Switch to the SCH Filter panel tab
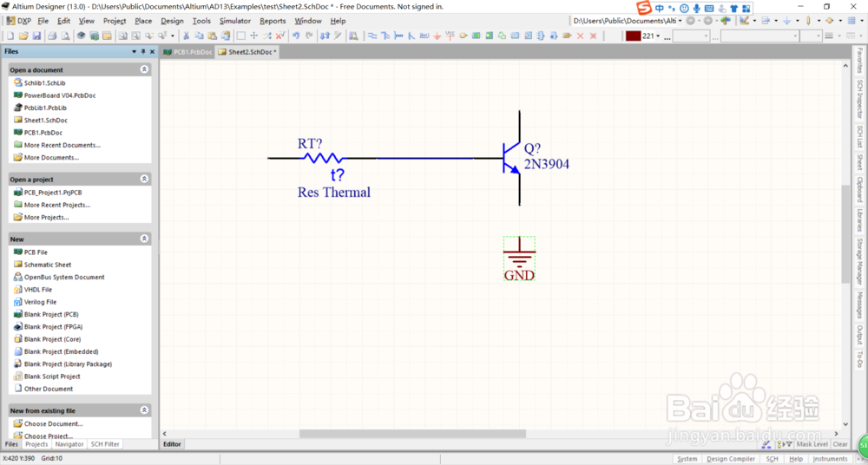Image resolution: width=868 pixels, height=465 pixels. tap(105, 444)
